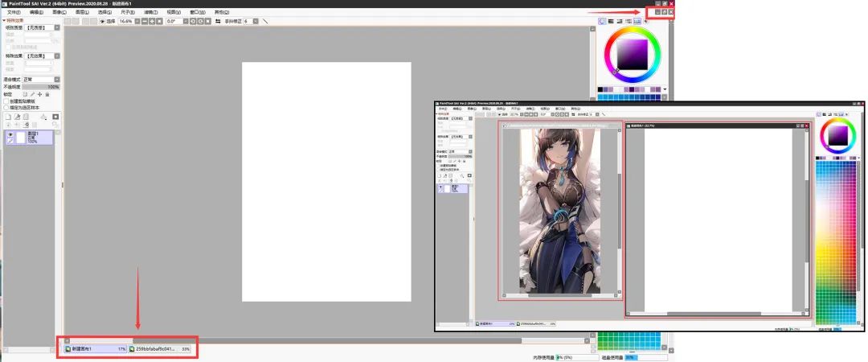
Task: Open the 图像(C) menu
Action: point(59,11)
